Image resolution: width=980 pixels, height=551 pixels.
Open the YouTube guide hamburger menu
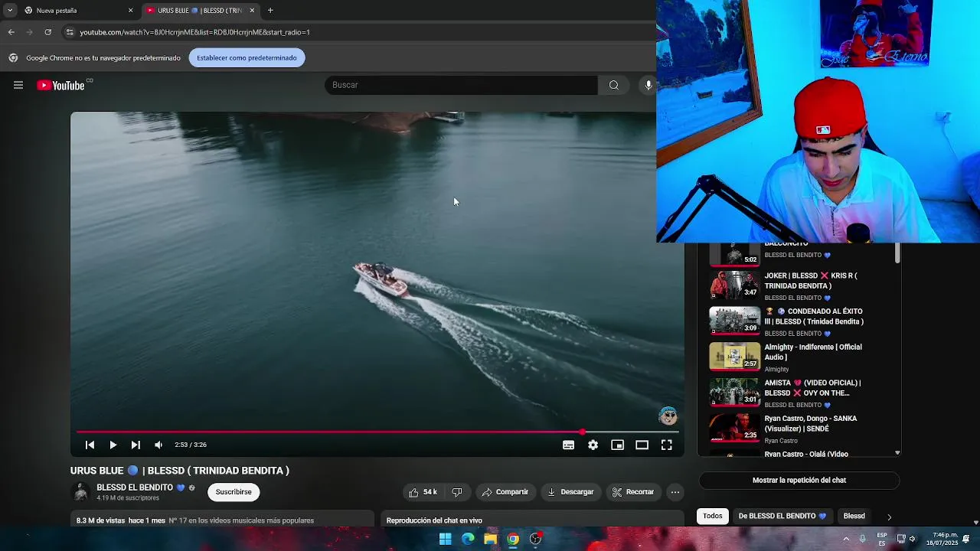[x=18, y=85]
